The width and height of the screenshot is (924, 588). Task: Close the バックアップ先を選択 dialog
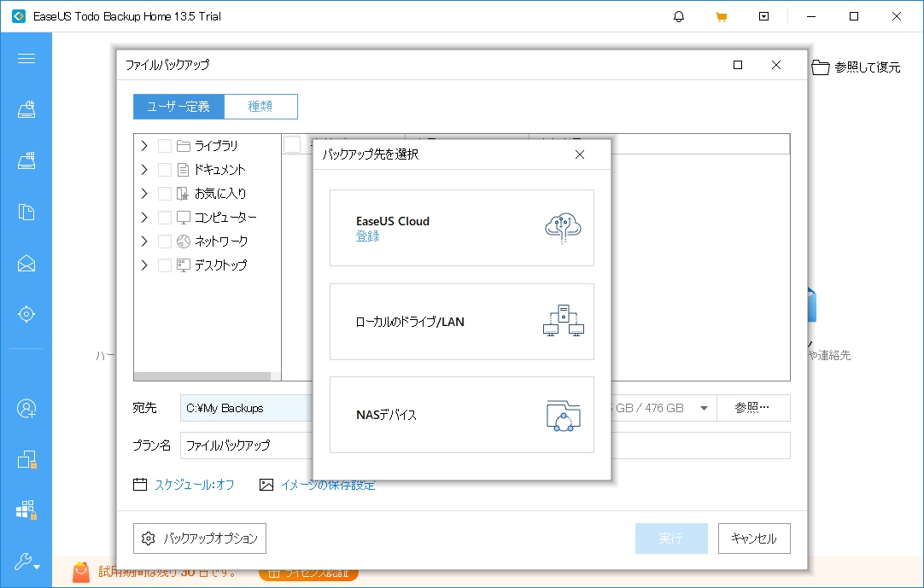pyautogui.click(x=580, y=154)
